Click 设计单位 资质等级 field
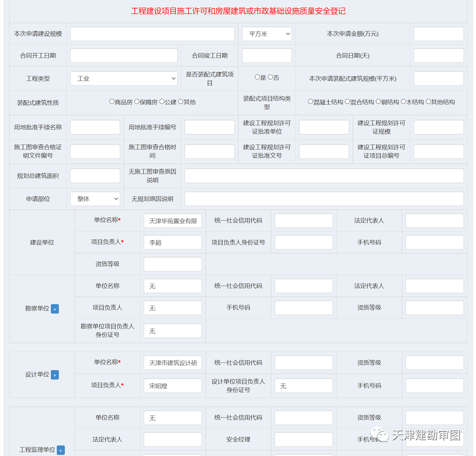 coord(435,363)
